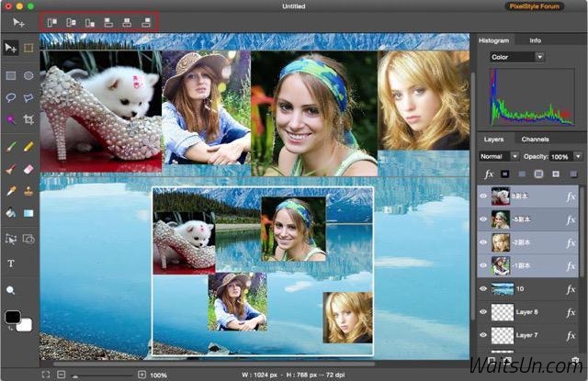This screenshot has height=381, width=588.
Task: Hide Layer 8 with its eye icon
Action: 483,312
